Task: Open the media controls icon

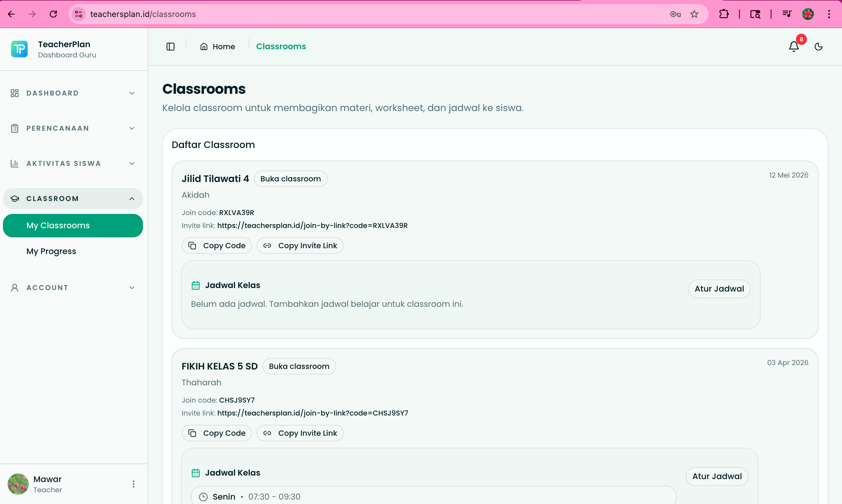Action: coord(787,14)
